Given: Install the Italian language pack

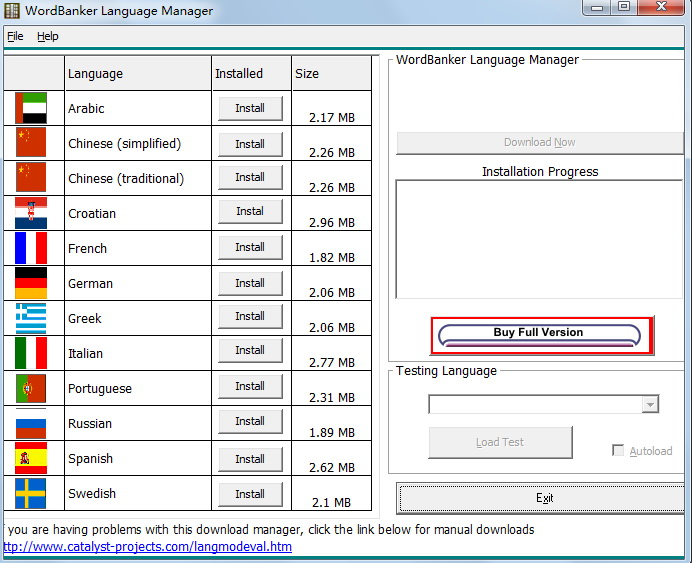Looking at the screenshot, I should [x=250, y=350].
